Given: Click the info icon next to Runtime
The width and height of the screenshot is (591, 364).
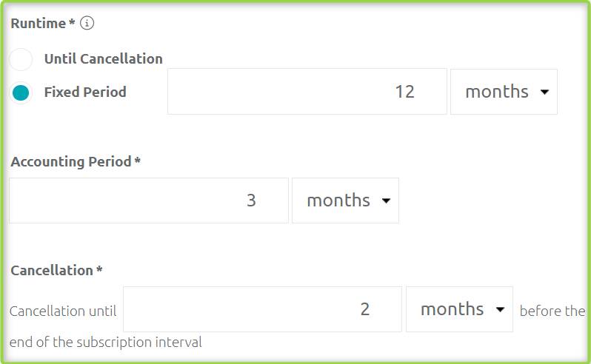Looking at the screenshot, I should click(x=87, y=24).
